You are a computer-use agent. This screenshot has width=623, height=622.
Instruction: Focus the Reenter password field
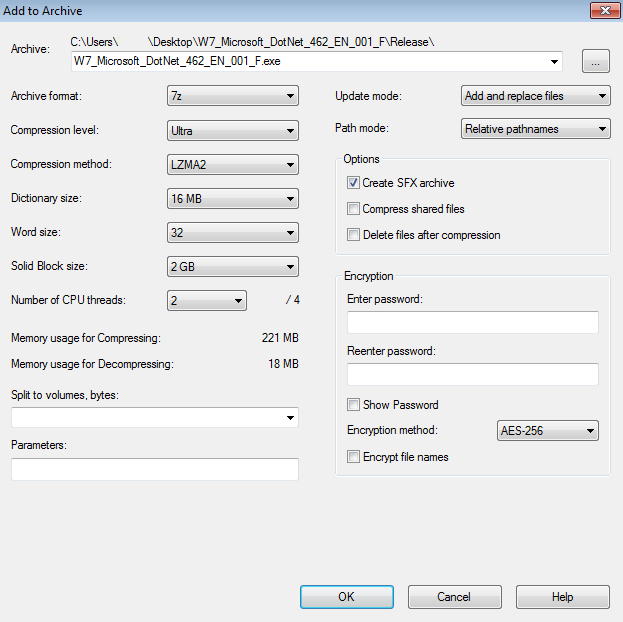472,374
